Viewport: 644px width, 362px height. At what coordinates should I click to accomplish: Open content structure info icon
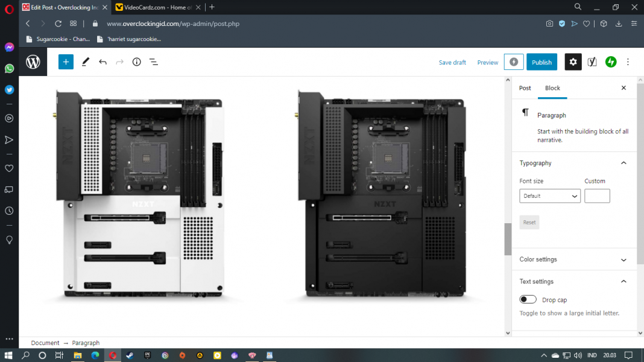coord(136,62)
